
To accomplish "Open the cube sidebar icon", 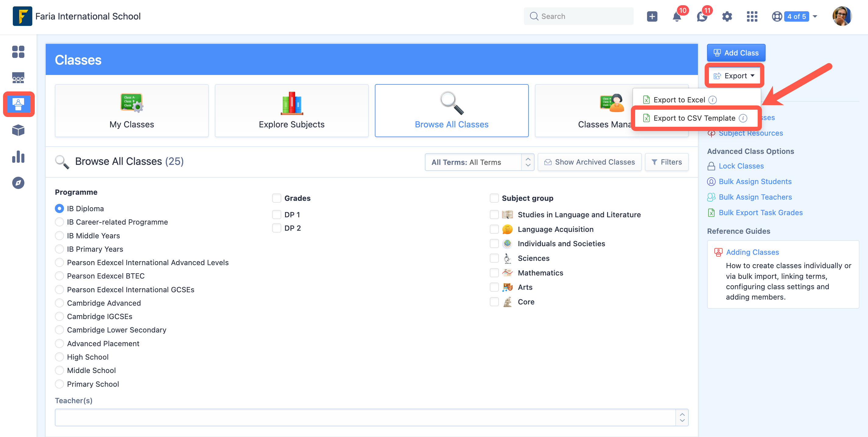I will (x=18, y=130).
